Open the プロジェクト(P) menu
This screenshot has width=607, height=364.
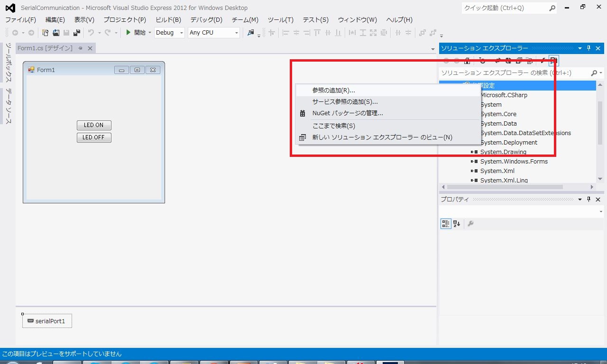(125, 20)
